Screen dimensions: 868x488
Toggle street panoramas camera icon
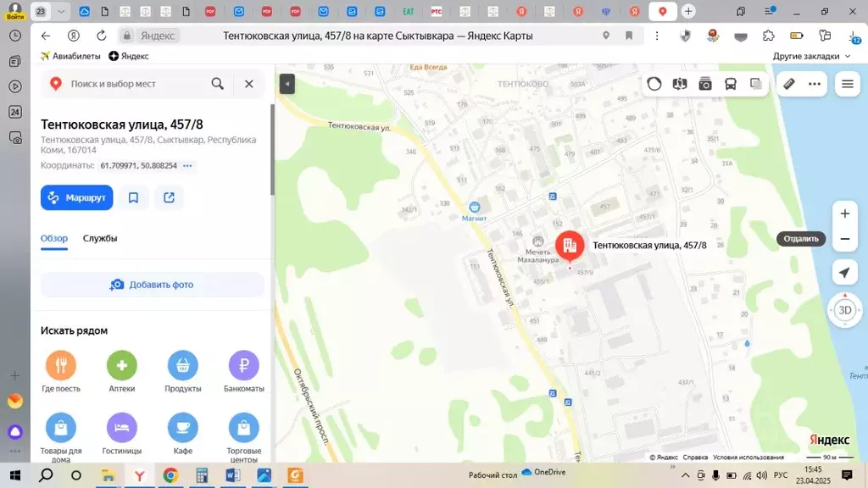[705, 84]
